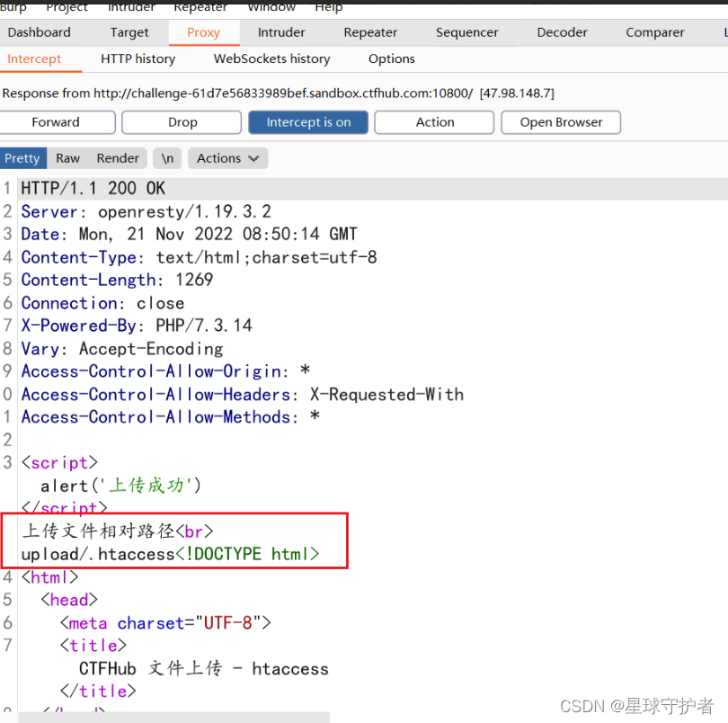Click the Access-Control-Allow-Origin header
This screenshot has height=723, width=728.
click(x=165, y=371)
